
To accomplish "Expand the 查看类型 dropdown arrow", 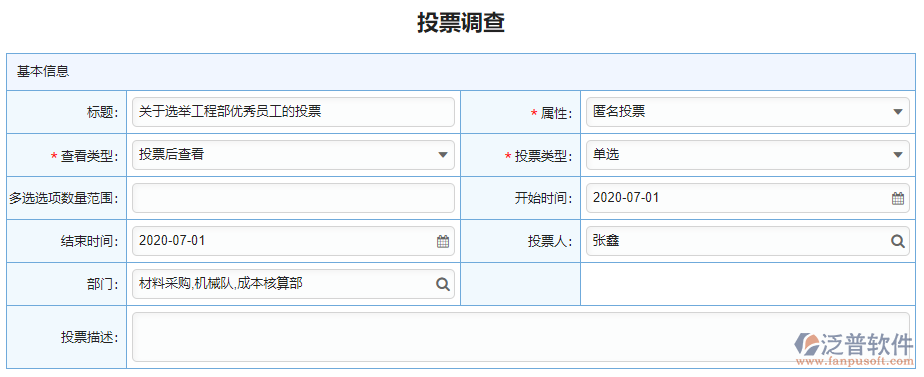I will (443, 155).
